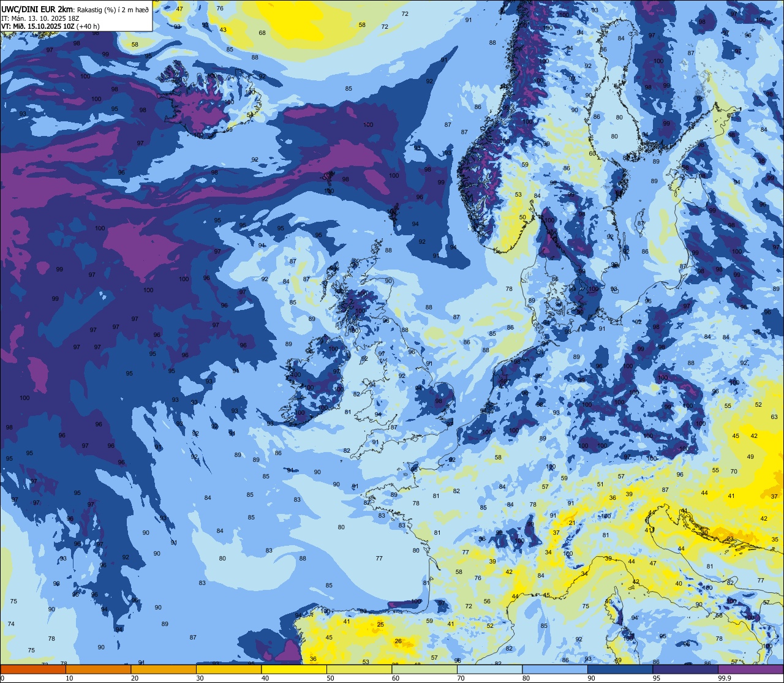Click the bright yellow 40–50 legend segment
784x683 pixels.
(294, 669)
